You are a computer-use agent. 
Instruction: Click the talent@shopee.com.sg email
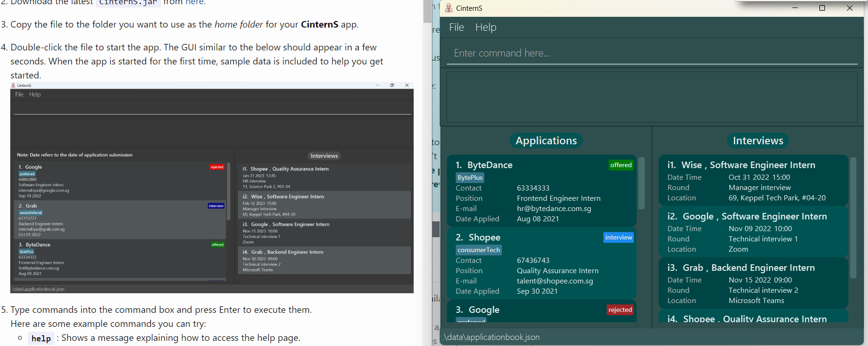(x=555, y=281)
